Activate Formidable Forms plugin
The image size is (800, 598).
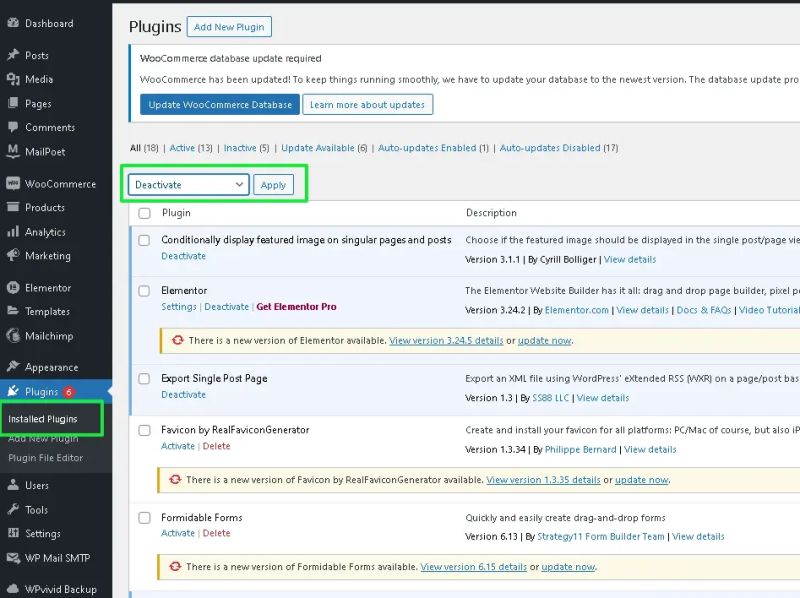[178, 533]
